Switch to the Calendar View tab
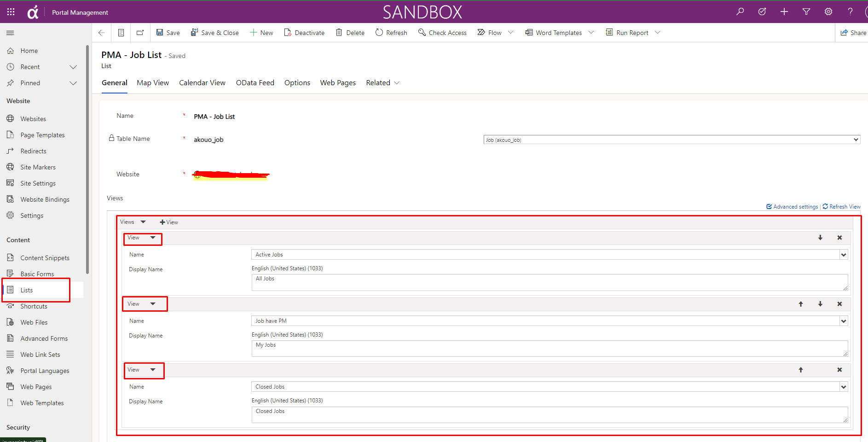Viewport: 868px width, 442px height. pyautogui.click(x=202, y=82)
